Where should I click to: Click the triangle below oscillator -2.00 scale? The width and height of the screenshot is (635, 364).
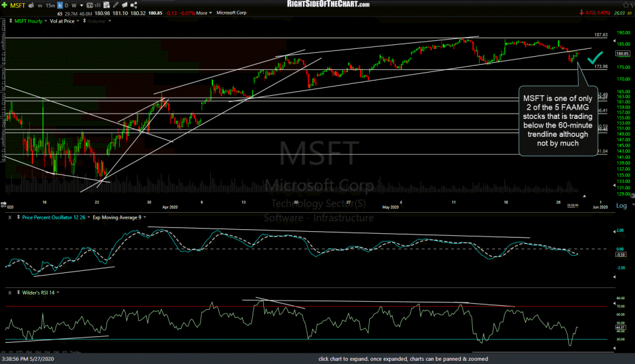614,277
